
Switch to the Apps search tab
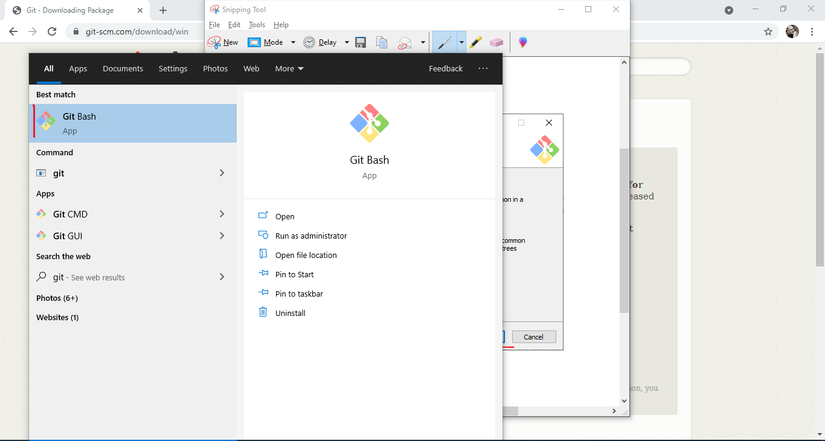(x=78, y=68)
